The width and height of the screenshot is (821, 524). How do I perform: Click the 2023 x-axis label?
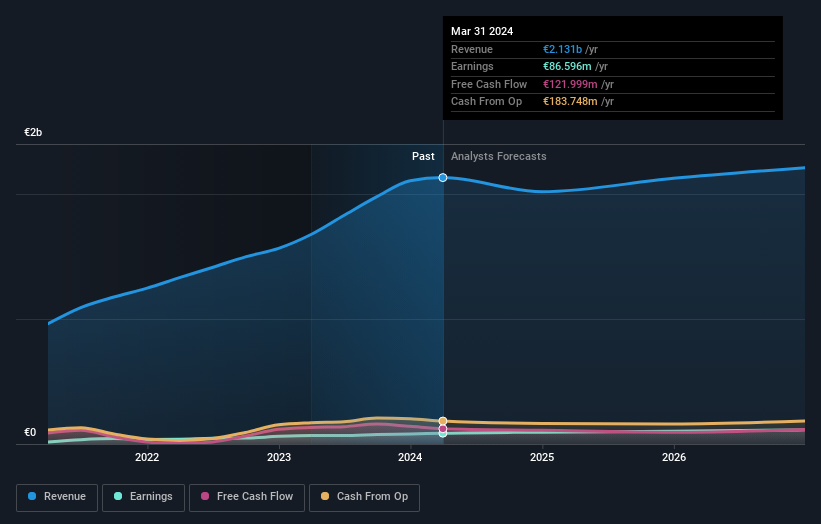point(279,457)
